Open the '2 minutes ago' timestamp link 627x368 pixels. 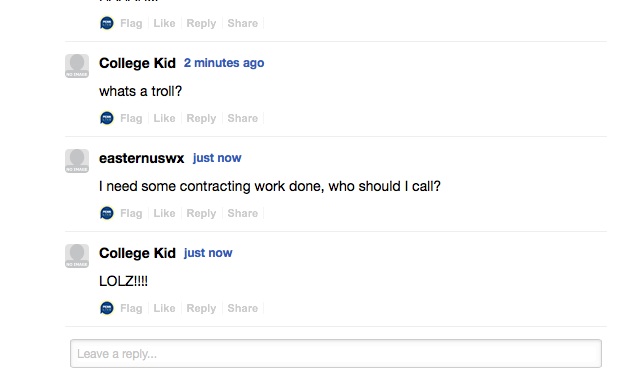pos(224,63)
